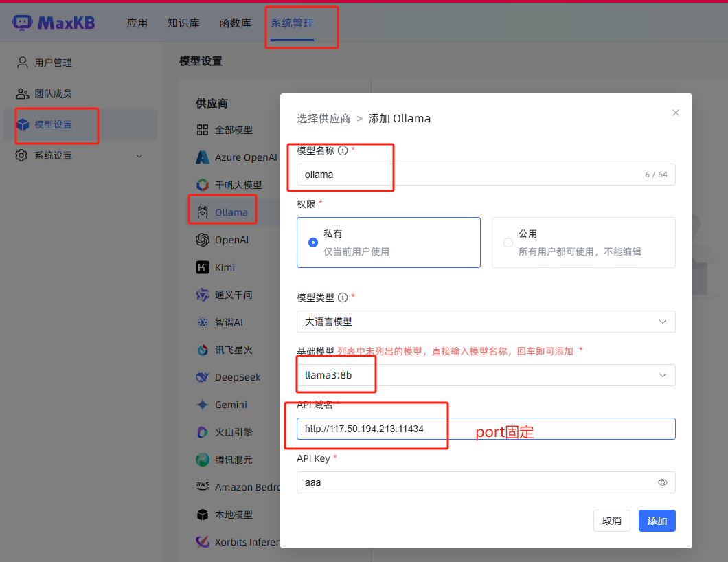Switch to the 知识库 tab
728x562 pixels.
tap(183, 22)
